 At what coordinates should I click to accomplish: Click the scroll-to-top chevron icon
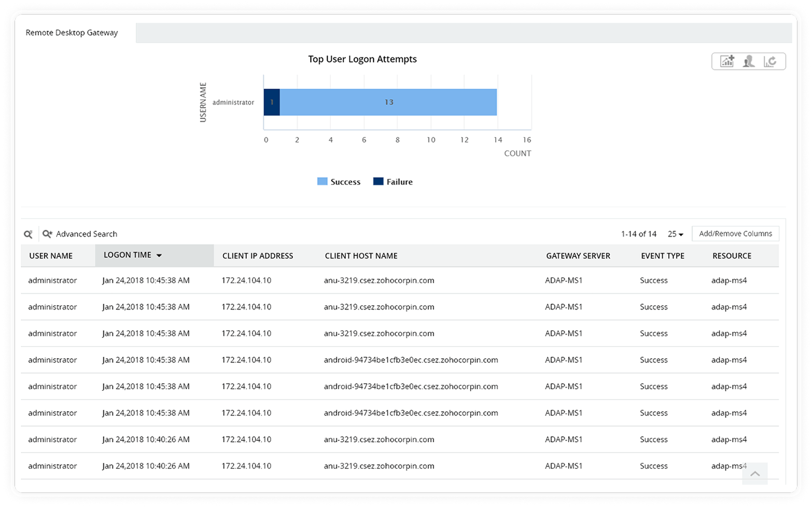coord(754,473)
